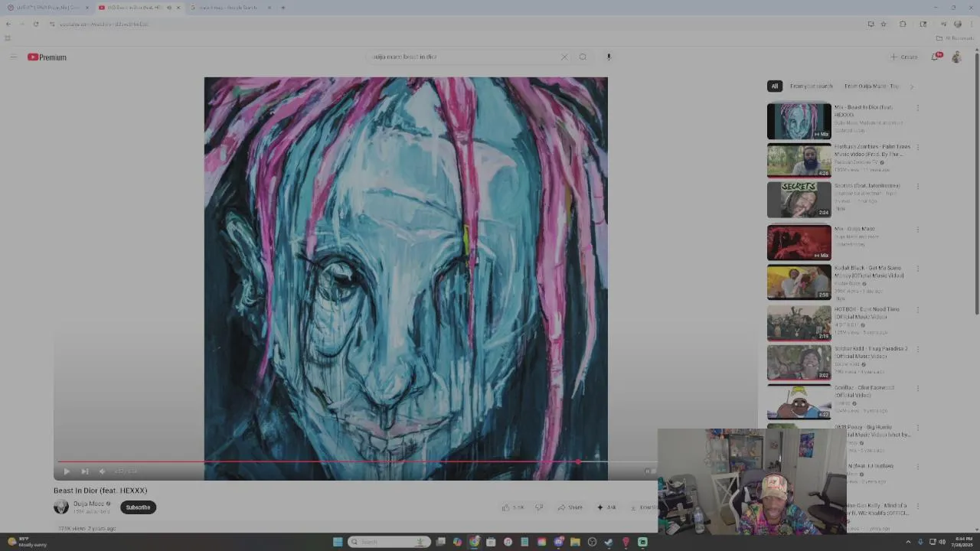This screenshot has height=551, width=980.
Task: Open Soldier Kidd Thug Paradise 2 thumbnail
Action: pyautogui.click(x=799, y=362)
